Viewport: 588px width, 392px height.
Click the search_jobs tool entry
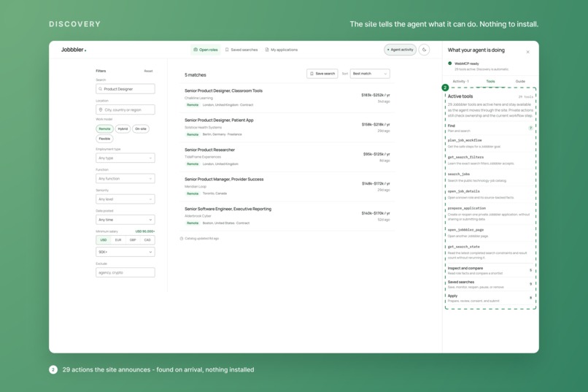click(x=490, y=177)
